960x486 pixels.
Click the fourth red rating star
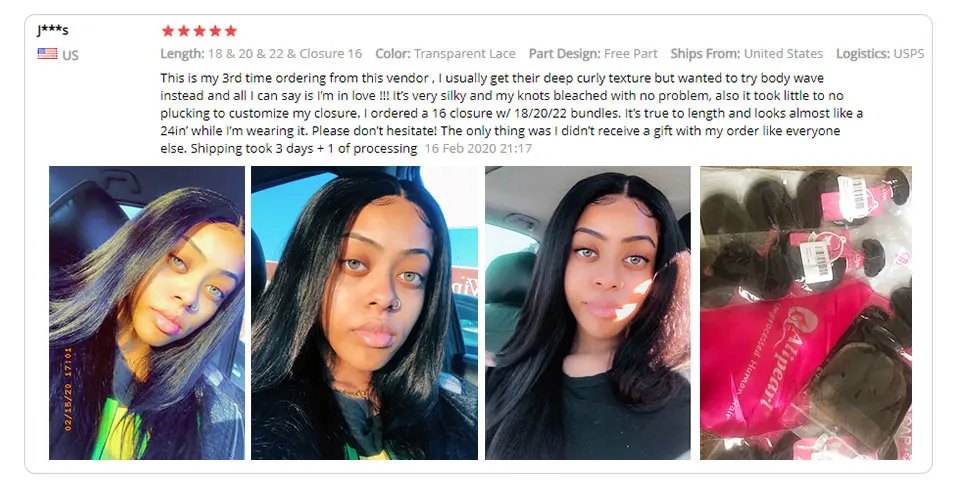[215, 31]
